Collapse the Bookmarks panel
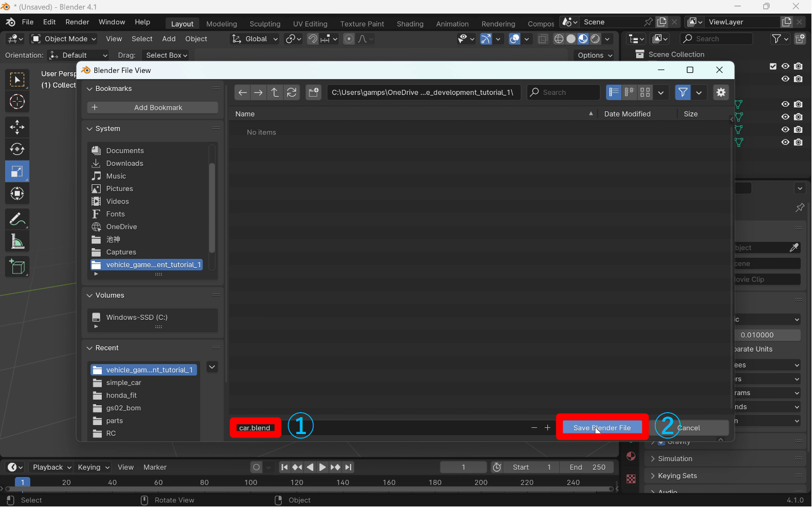The height and width of the screenshot is (507, 812). point(89,89)
